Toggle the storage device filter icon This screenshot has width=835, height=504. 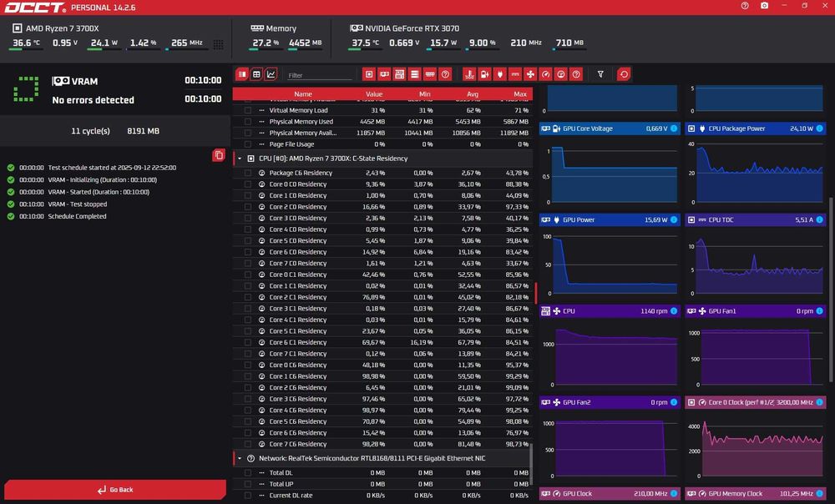pos(414,74)
